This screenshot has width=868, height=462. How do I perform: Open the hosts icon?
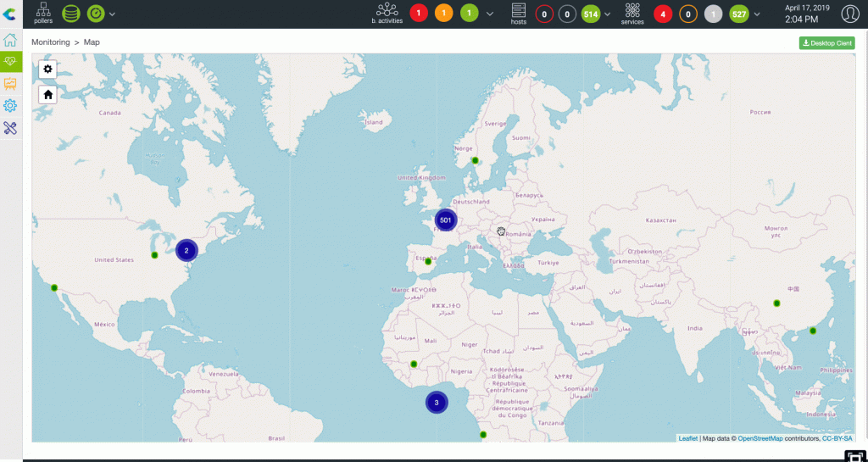(x=519, y=14)
